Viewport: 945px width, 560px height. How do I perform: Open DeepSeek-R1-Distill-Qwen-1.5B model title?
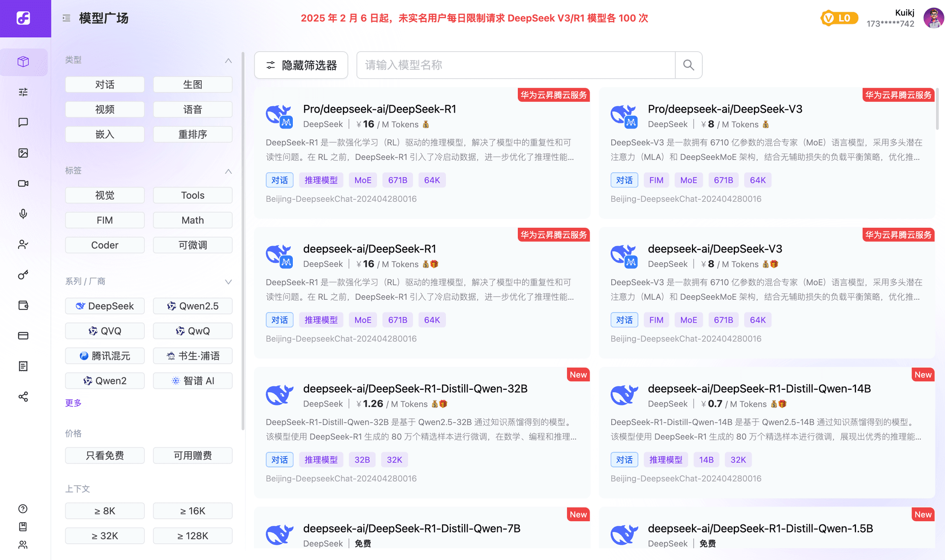760,529
